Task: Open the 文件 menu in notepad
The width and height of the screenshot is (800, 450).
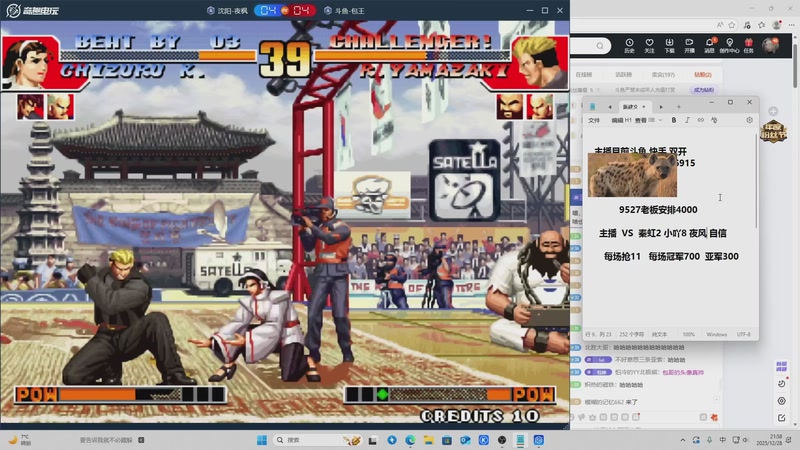Action: [x=594, y=120]
